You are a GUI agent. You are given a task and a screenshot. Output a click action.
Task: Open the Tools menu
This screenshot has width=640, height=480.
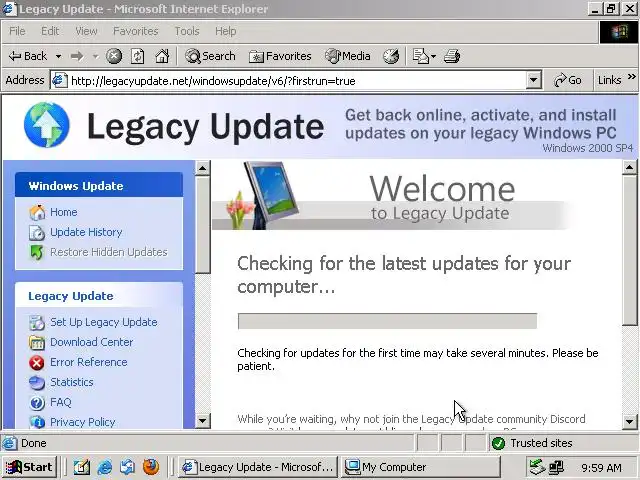click(187, 31)
